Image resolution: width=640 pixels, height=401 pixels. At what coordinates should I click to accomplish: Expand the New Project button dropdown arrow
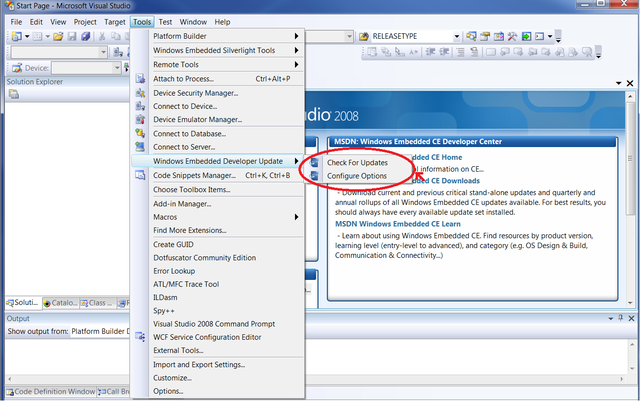coord(27,36)
